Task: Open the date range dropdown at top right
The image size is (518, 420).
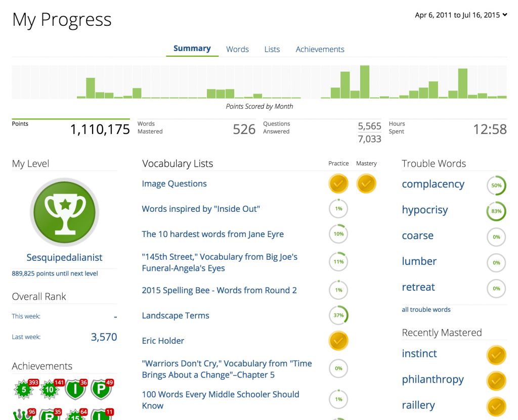Action: coord(460,15)
